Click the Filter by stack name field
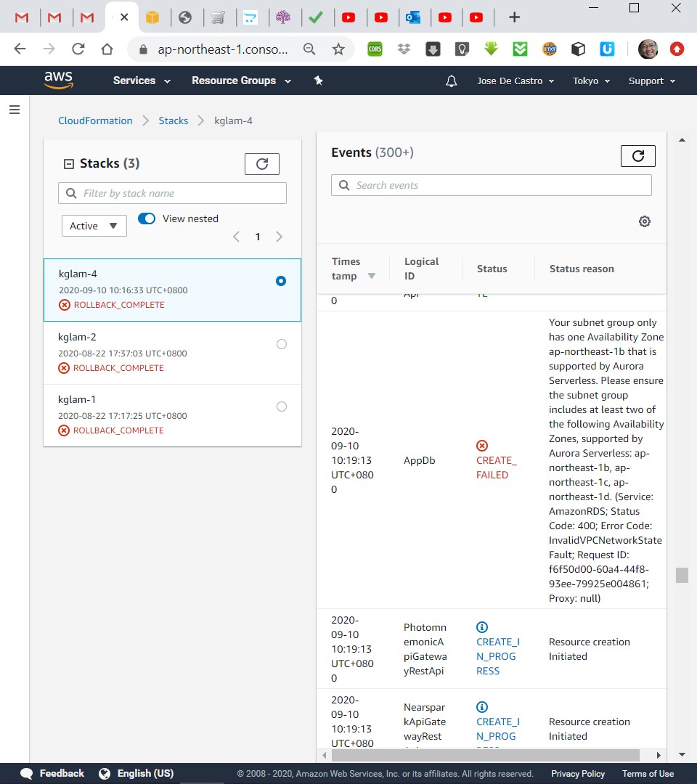Image resolution: width=697 pixels, height=784 pixels. pyautogui.click(x=173, y=193)
